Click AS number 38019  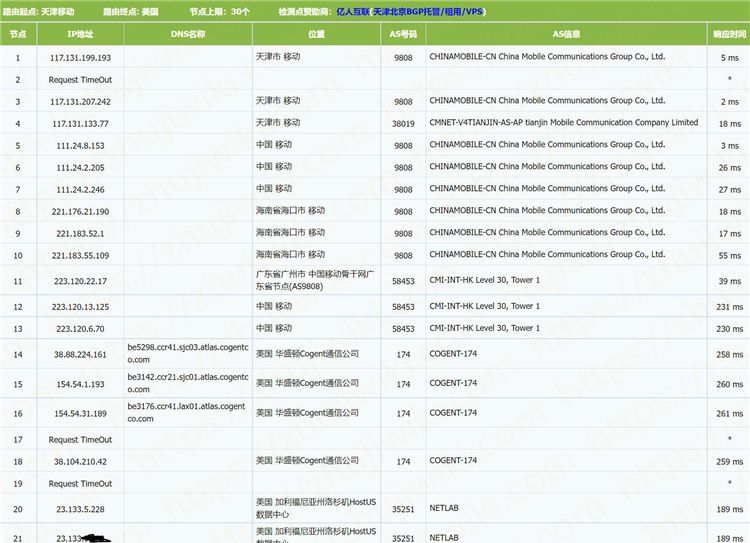pyautogui.click(x=403, y=123)
